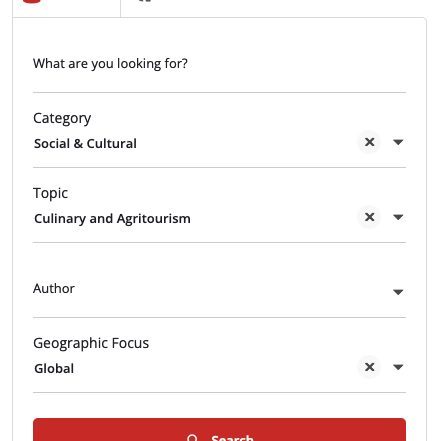Open the Category dropdown arrow
The image size is (442, 441).
coord(398,142)
